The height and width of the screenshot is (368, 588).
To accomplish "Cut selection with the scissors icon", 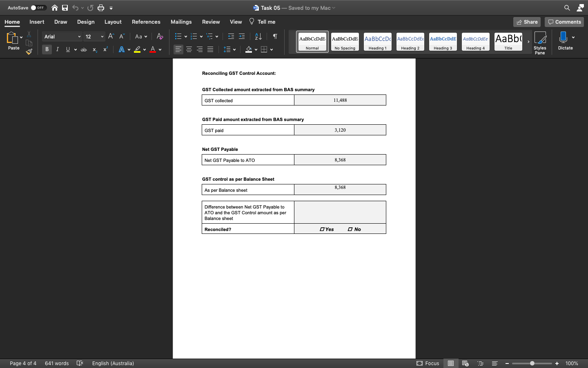I will (29, 34).
